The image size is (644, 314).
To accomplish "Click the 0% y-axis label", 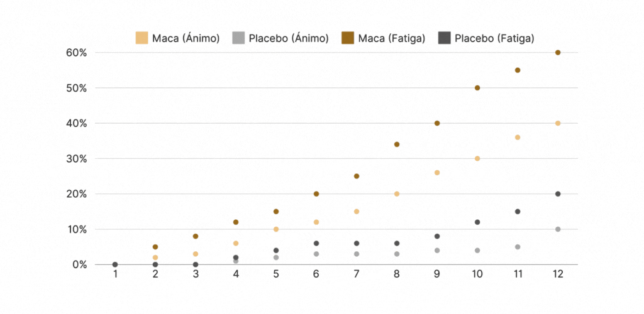I will pyautogui.click(x=79, y=264).
